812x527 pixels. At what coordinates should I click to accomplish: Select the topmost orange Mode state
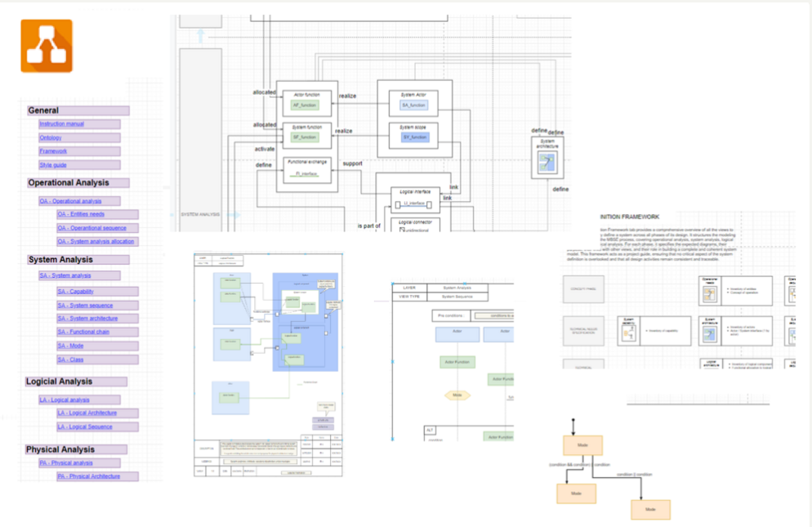[582, 445]
